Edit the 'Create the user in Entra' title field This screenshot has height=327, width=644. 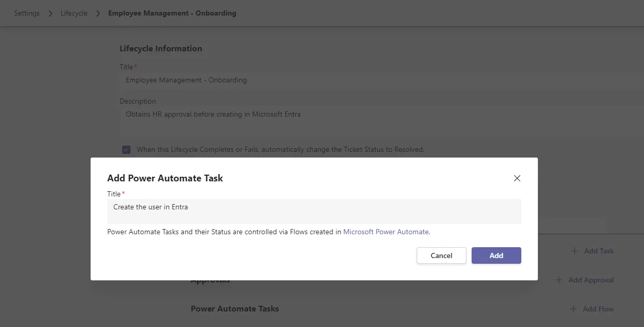314,211
